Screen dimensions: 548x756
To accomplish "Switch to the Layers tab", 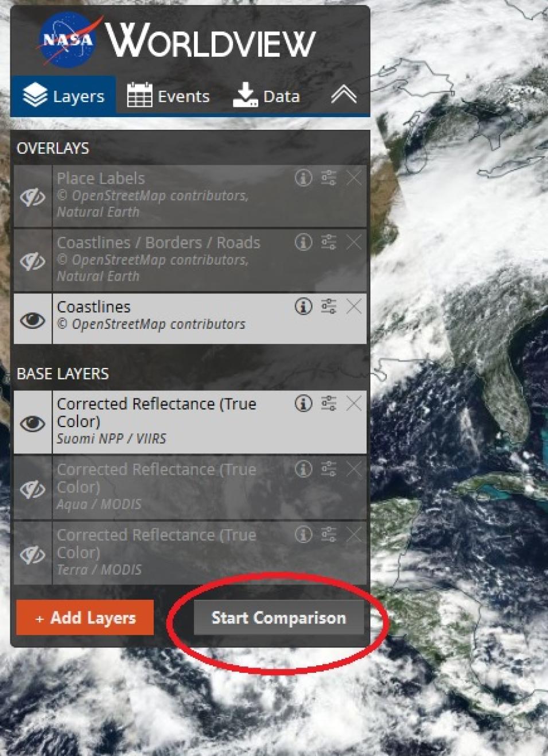I will click(63, 96).
